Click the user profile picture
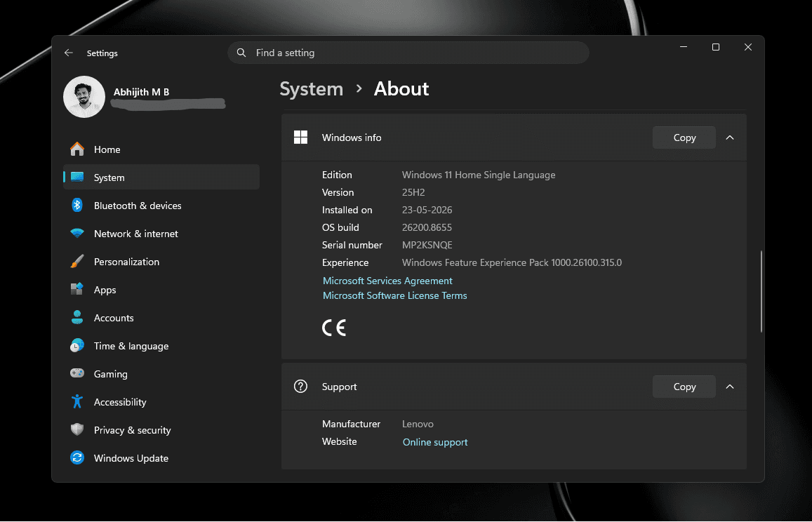 pyautogui.click(x=84, y=97)
